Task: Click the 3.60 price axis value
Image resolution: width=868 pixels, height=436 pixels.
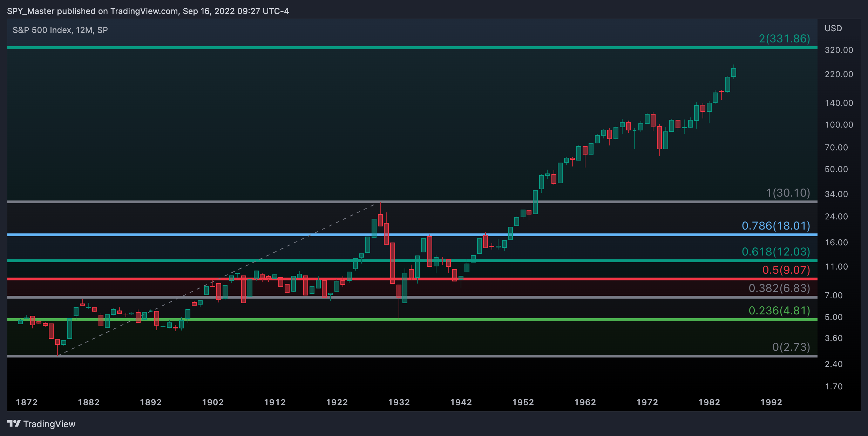Action: tap(834, 338)
